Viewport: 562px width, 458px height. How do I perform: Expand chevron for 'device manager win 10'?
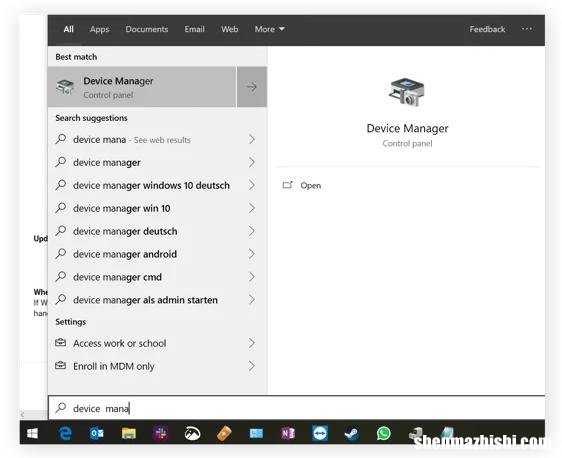pyautogui.click(x=252, y=208)
